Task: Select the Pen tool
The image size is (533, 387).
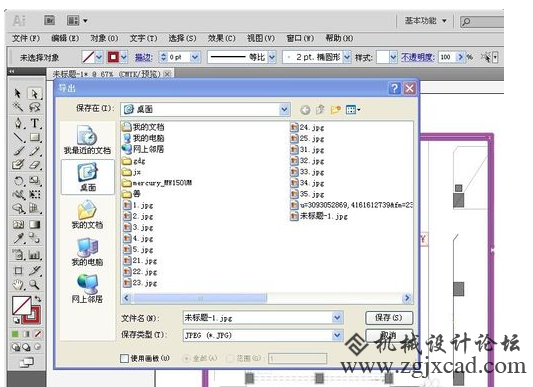Action: click(18, 123)
